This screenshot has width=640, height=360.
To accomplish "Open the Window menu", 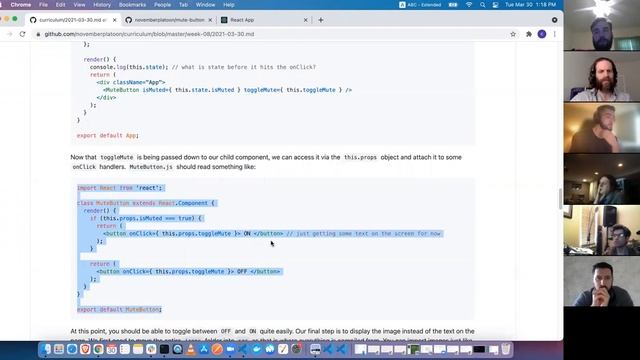I will pyautogui.click(x=205, y=4).
